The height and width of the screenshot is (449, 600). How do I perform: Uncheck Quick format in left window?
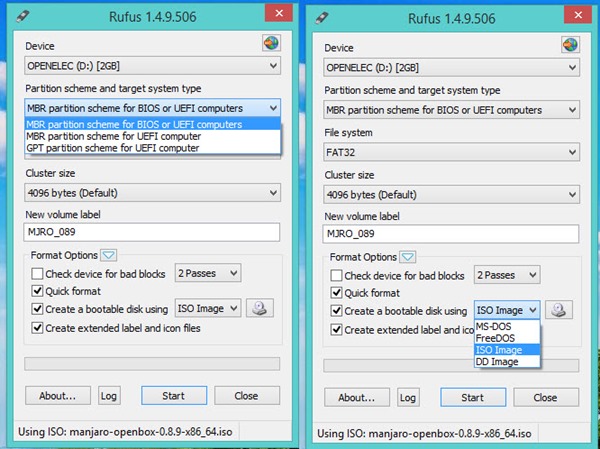pyautogui.click(x=37, y=291)
